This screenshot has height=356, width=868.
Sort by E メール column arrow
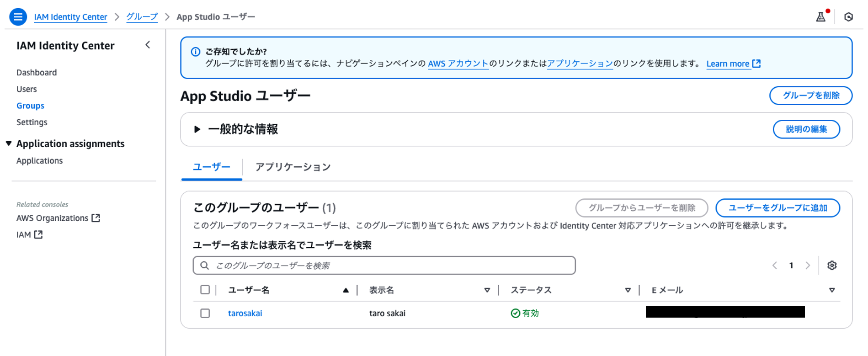pos(832,290)
